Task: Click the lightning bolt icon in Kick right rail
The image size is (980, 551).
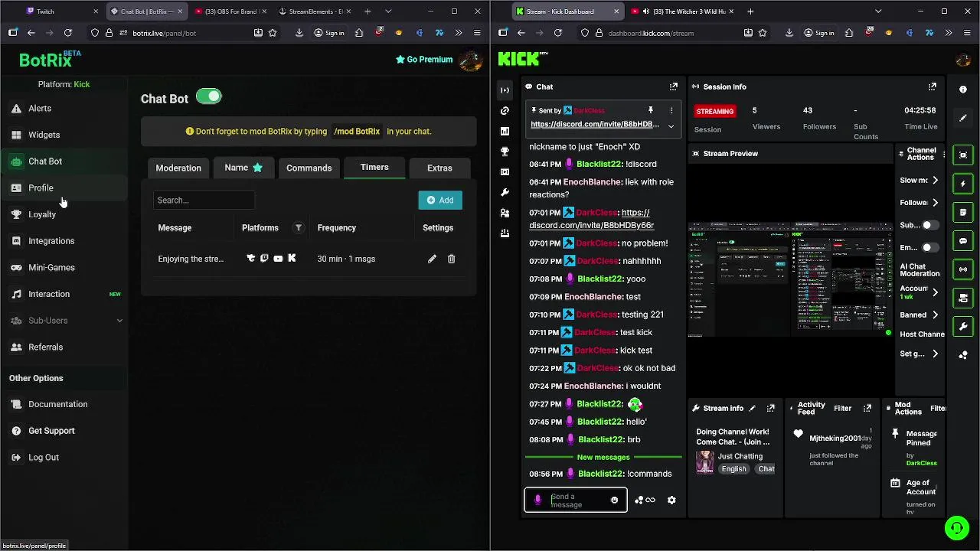Action: 963,184
